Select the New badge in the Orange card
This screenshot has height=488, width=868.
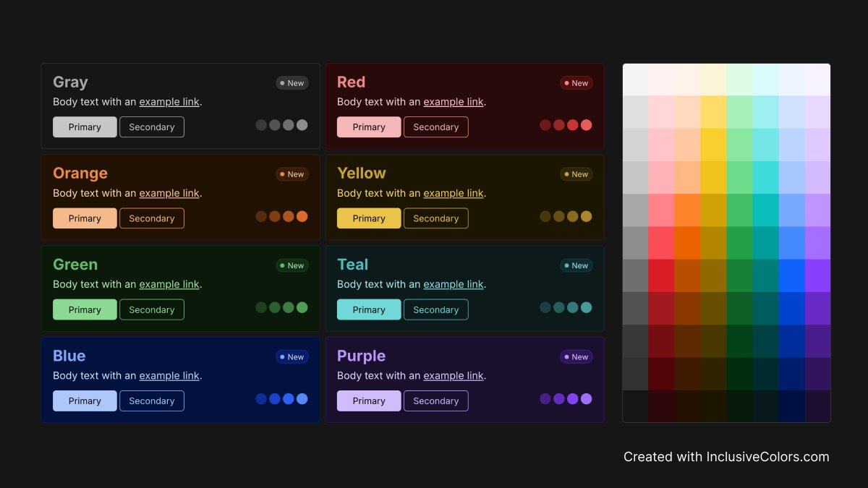point(292,174)
